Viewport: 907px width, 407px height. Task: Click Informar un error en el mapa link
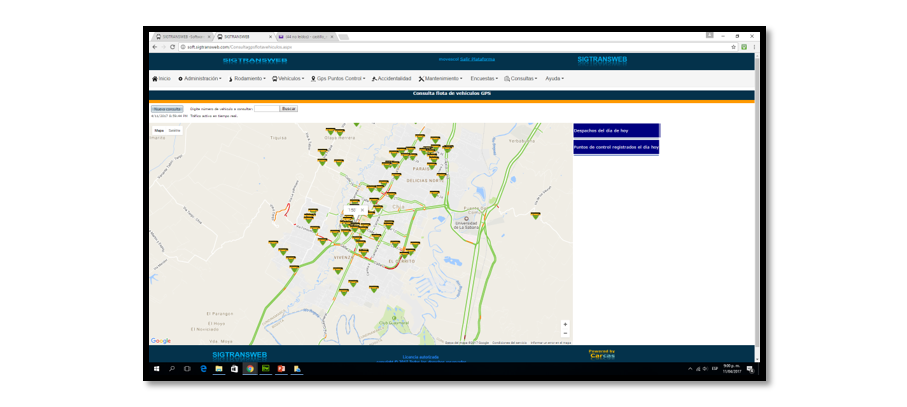(551, 343)
